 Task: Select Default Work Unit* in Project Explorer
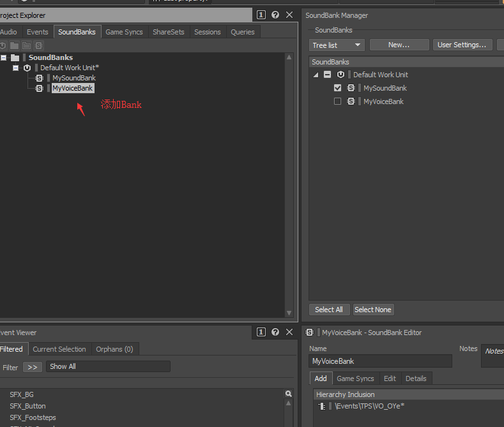(70, 68)
